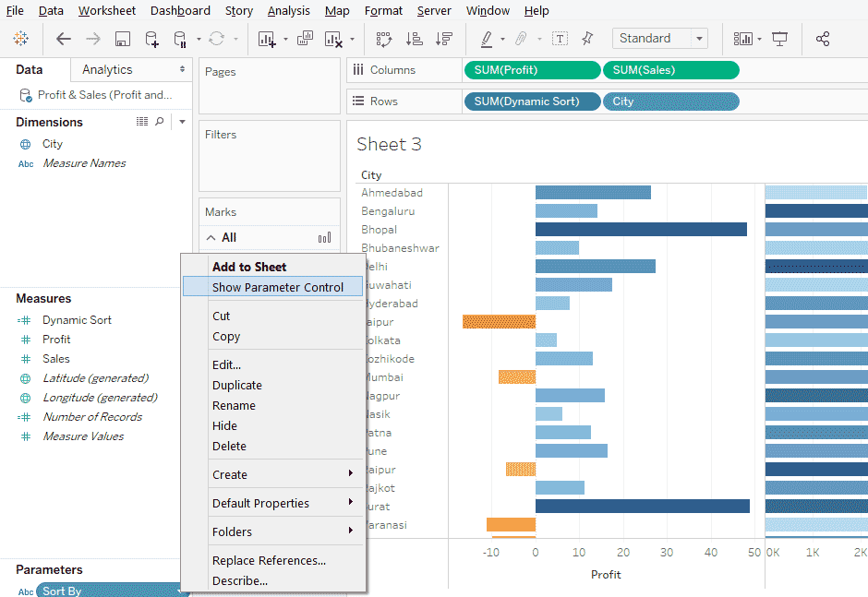Click the New Worksheet icon

tap(267, 39)
